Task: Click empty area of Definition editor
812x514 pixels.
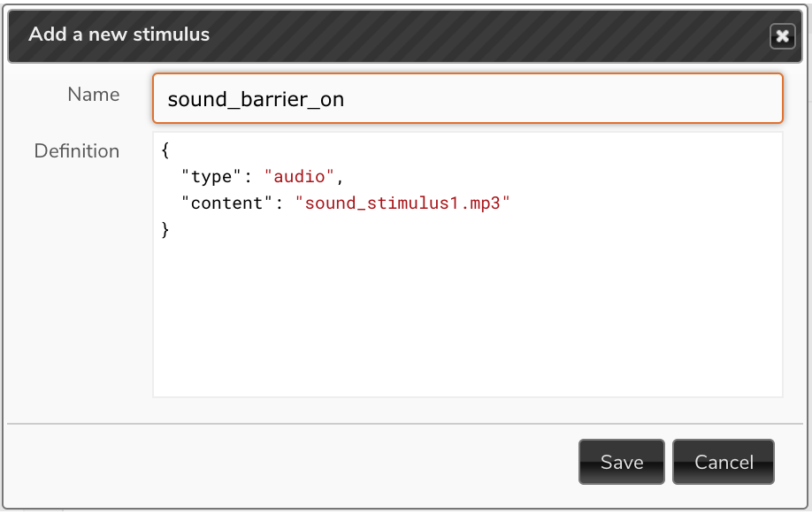Action: pyautogui.click(x=468, y=321)
